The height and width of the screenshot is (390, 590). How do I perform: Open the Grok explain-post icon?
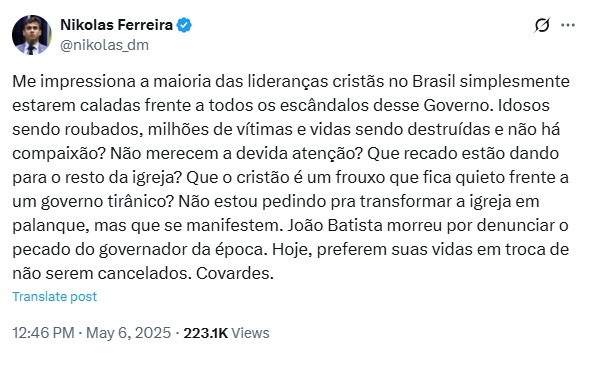coord(542,25)
